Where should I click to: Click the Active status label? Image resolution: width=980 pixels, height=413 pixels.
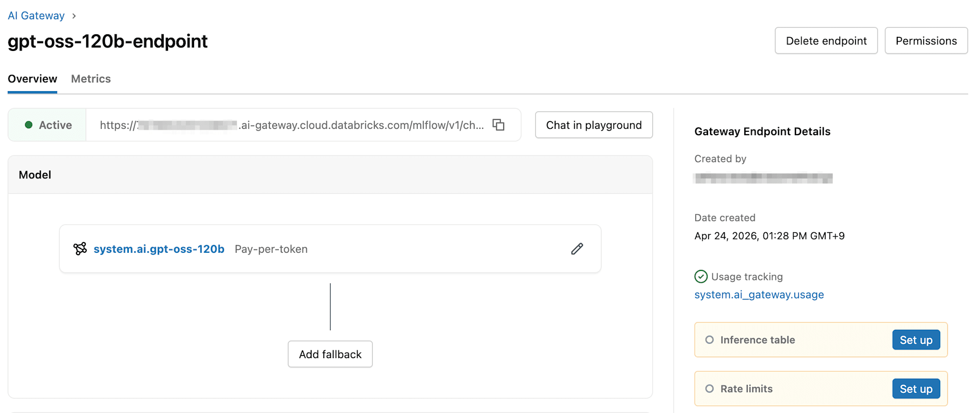coord(55,125)
